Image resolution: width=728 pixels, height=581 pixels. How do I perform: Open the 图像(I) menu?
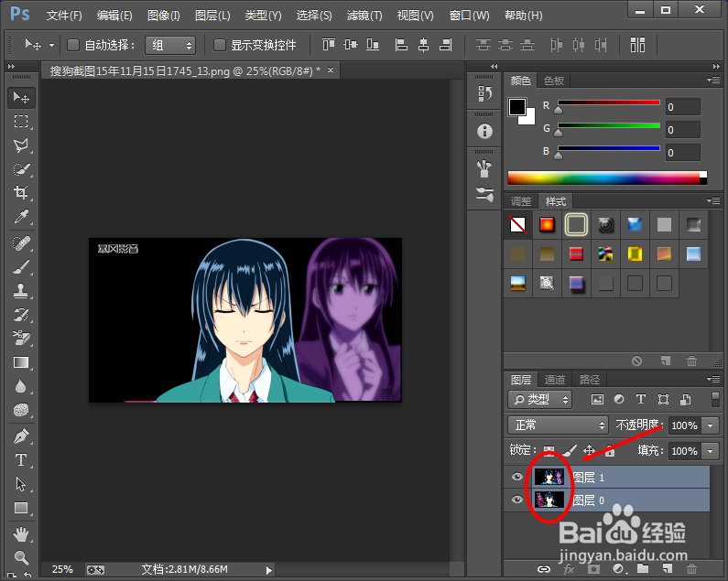(163, 16)
